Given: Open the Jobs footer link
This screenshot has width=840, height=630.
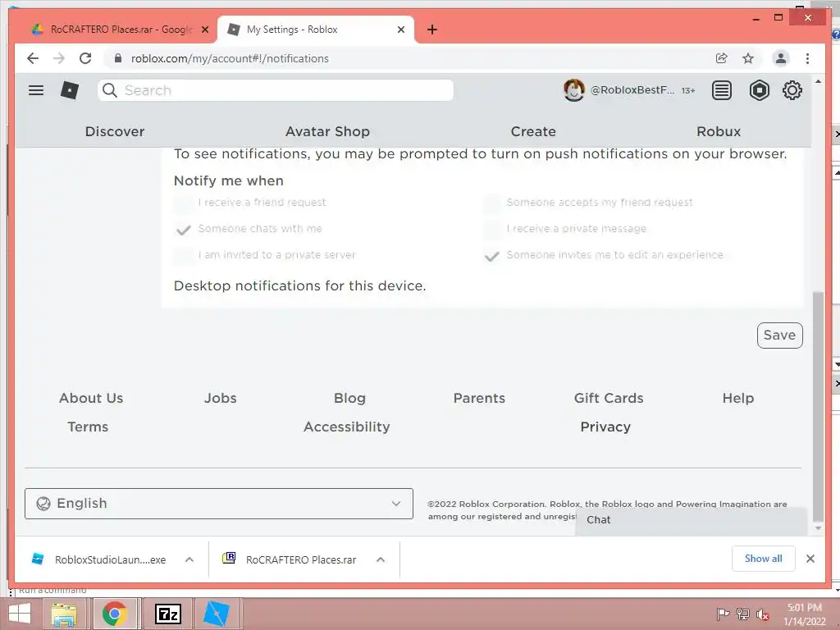Looking at the screenshot, I should 220,398.
